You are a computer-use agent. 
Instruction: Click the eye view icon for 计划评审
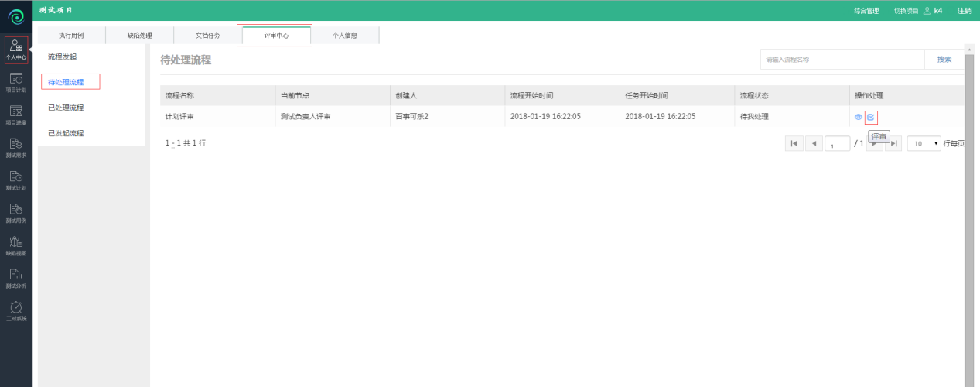click(858, 117)
